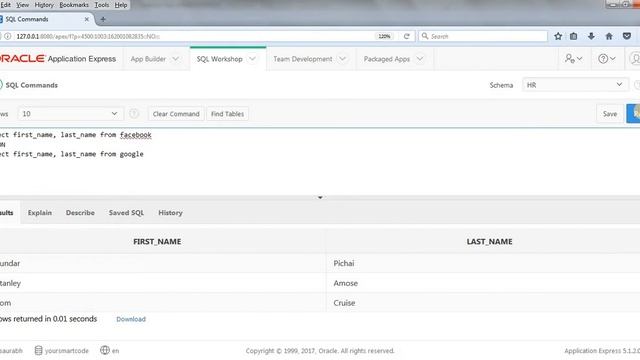Expand the Packaged Apps dropdown chevron

(420, 59)
